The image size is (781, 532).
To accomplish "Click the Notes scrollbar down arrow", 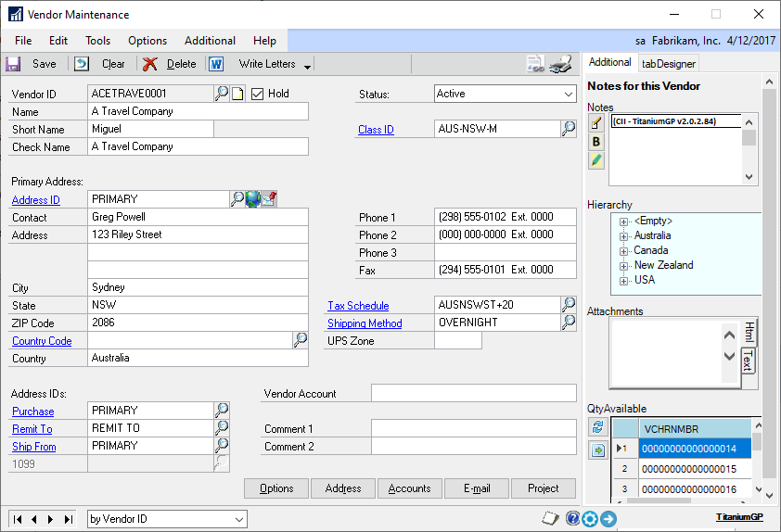I will click(x=749, y=177).
